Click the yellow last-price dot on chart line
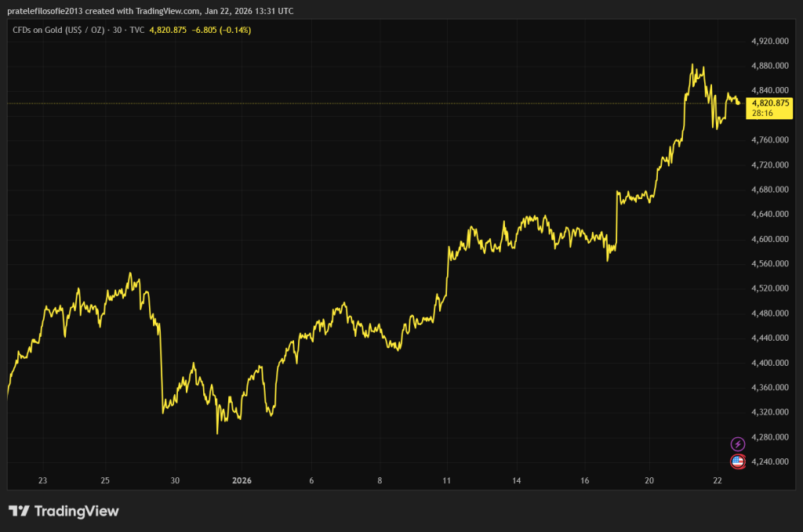Viewport: 803px width, 532px height. [738, 103]
